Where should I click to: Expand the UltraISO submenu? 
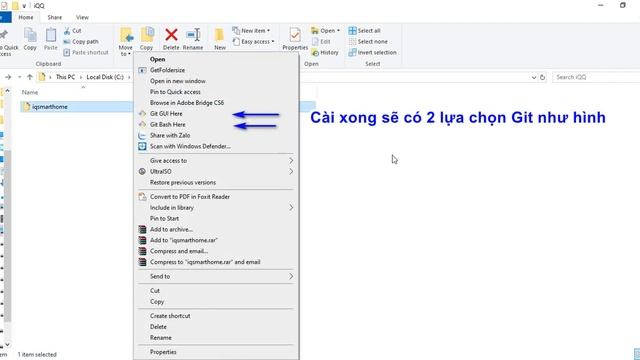pyautogui.click(x=217, y=171)
